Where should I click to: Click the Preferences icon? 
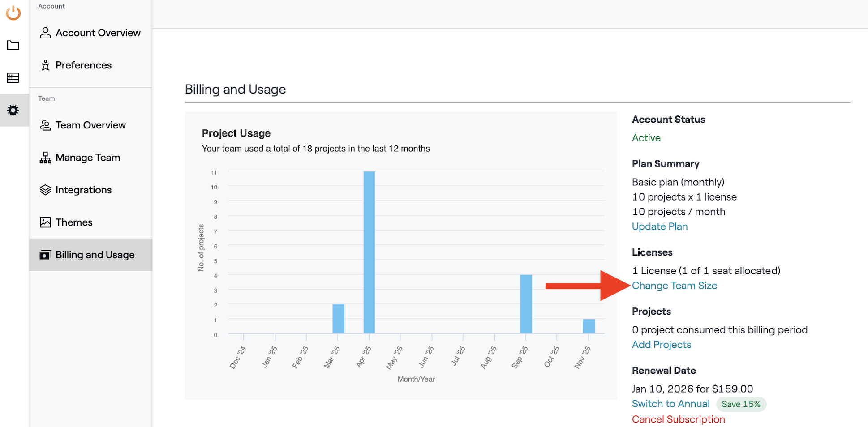point(45,65)
